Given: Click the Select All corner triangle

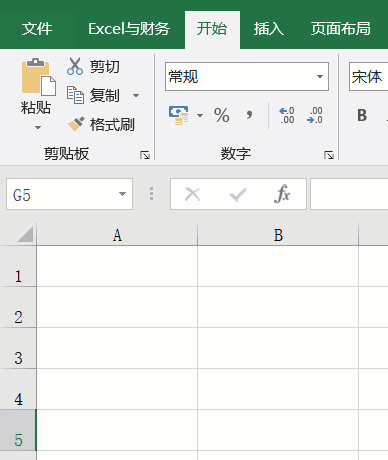Looking at the screenshot, I should [25, 234].
